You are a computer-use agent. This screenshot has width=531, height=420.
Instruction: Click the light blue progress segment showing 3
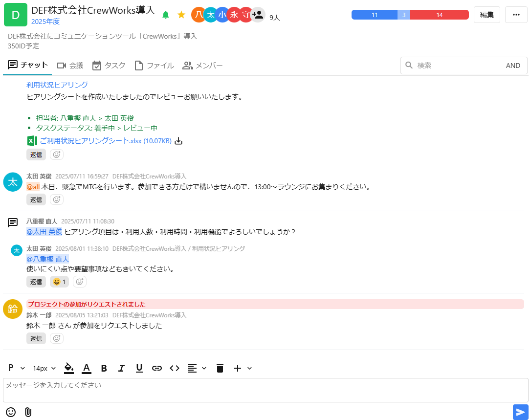pyautogui.click(x=404, y=15)
